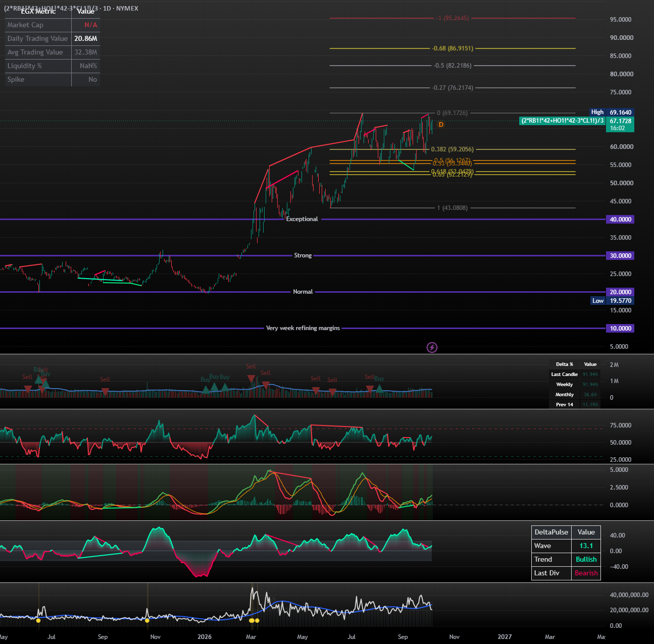Click the 95.0000 price axis tick

coord(621,20)
